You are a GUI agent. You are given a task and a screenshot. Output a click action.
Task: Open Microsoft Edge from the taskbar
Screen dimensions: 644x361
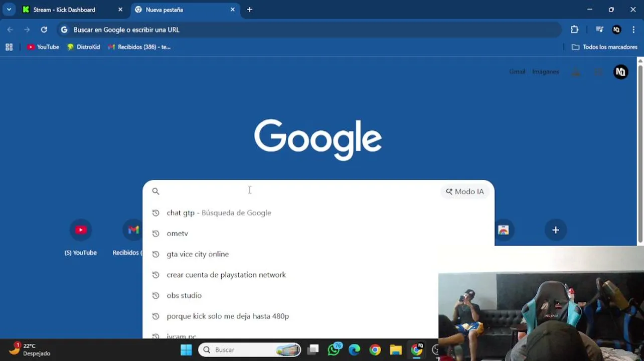coord(354,350)
